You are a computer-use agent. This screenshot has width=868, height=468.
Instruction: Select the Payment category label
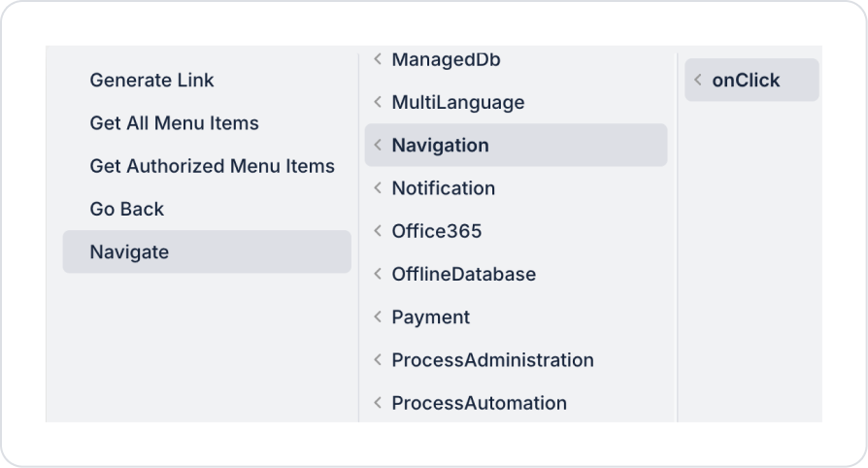point(430,317)
